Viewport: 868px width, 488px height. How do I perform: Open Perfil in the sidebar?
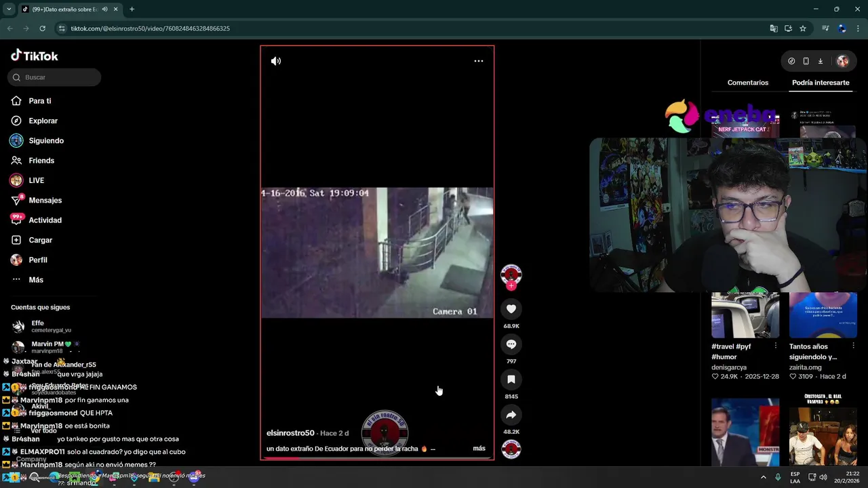[x=38, y=260]
